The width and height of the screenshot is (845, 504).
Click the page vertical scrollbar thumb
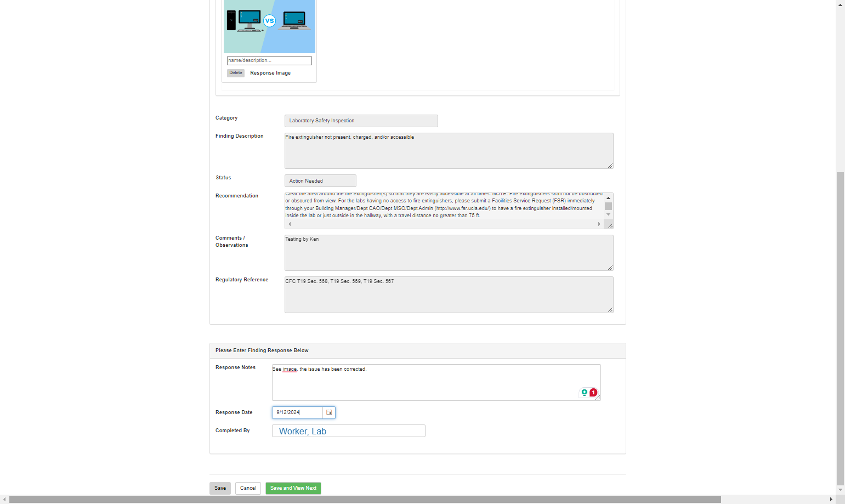click(840, 328)
